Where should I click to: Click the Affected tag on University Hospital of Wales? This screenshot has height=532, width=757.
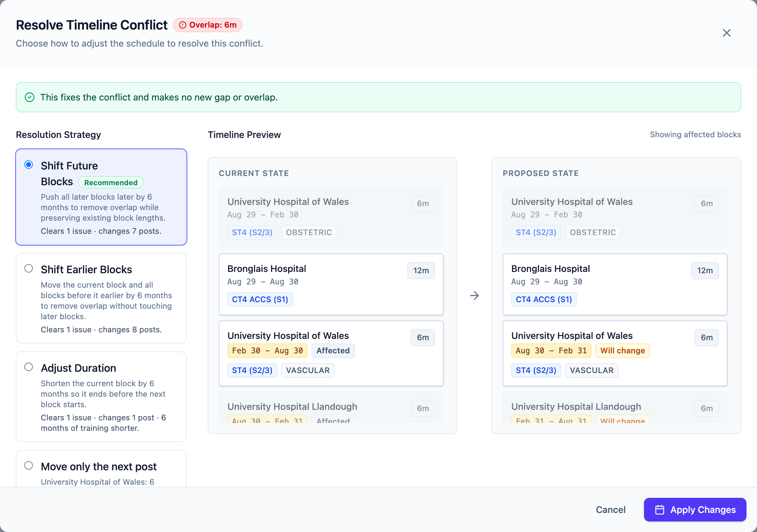click(x=333, y=351)
